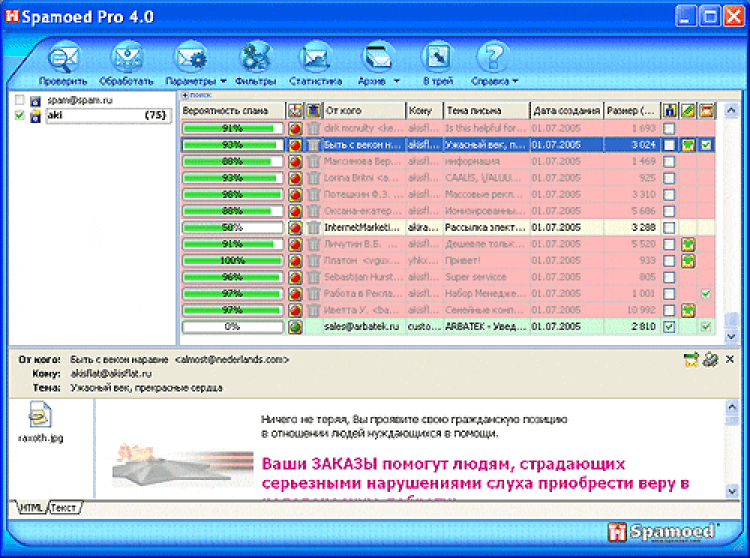Screen dimensions: 750x558
Task: Switch to the Текст tab
Action: (65, 508)
